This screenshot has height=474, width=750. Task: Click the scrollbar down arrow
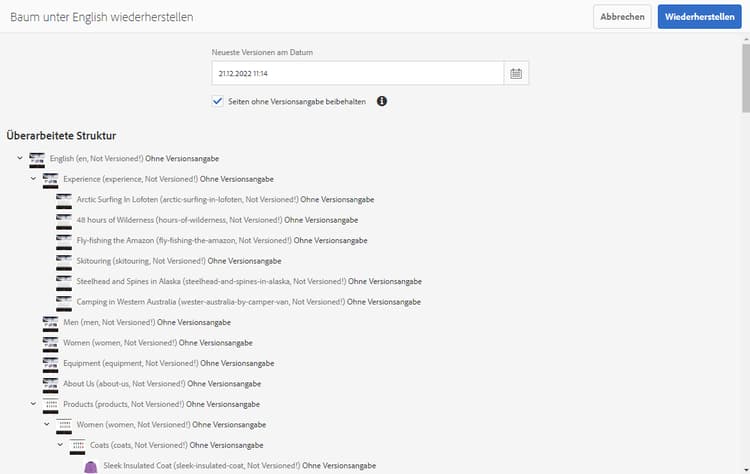pos(746,470)
